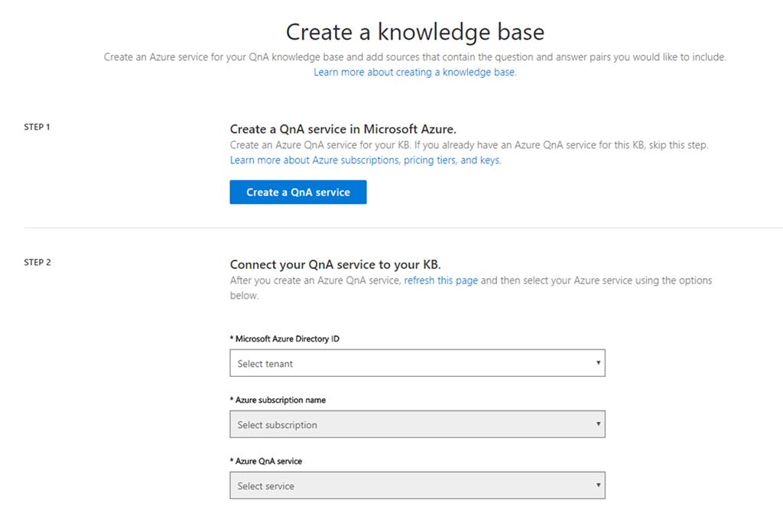
Task: Click the Connect your QnA service to your KB heading
Action: tap(335, 264)
